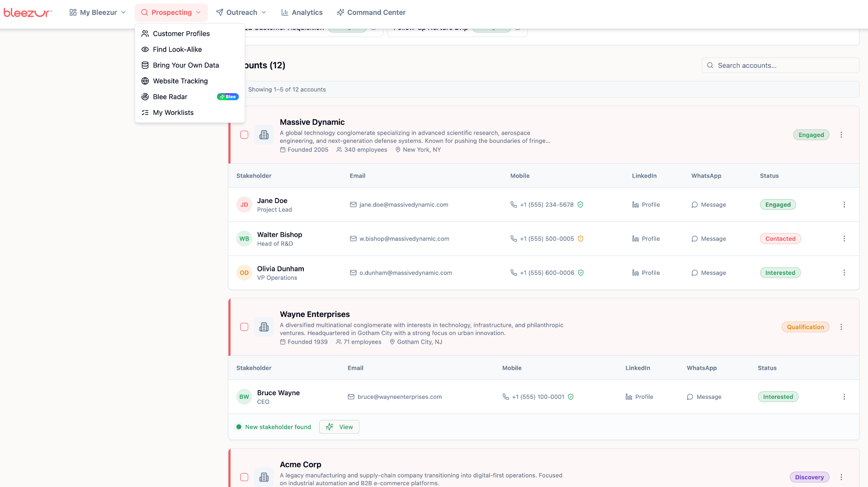
Task: Email bruce@wayneenterprises.com
Action: [395, 397]
